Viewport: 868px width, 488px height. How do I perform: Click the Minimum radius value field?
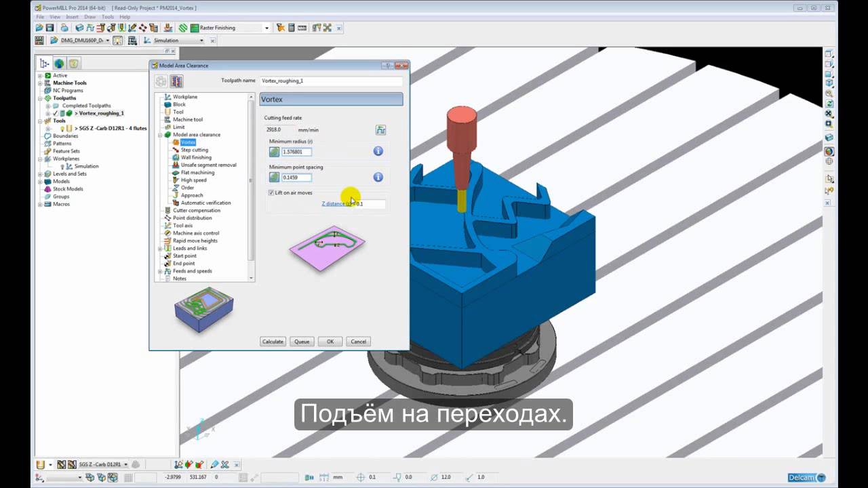tap(296, 152)
